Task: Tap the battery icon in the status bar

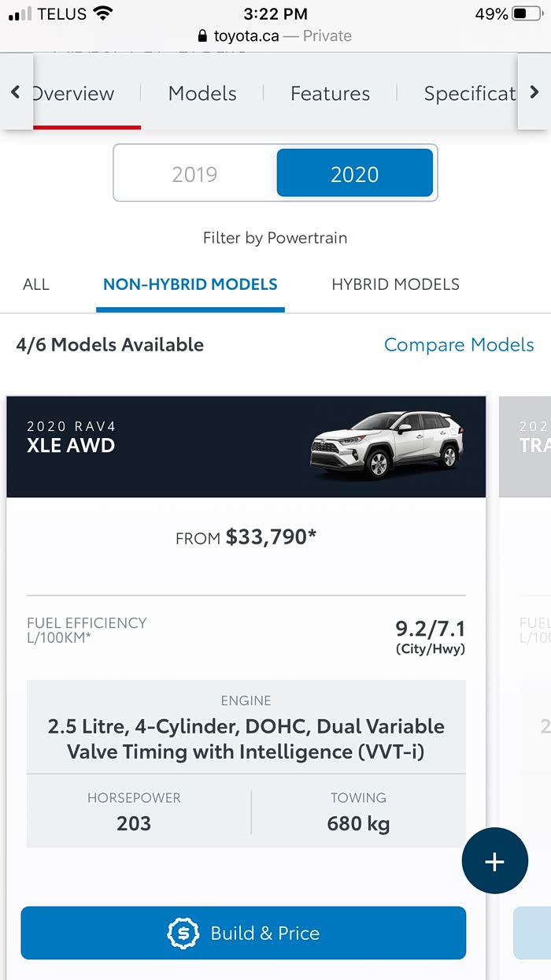Action: point(526,13)
